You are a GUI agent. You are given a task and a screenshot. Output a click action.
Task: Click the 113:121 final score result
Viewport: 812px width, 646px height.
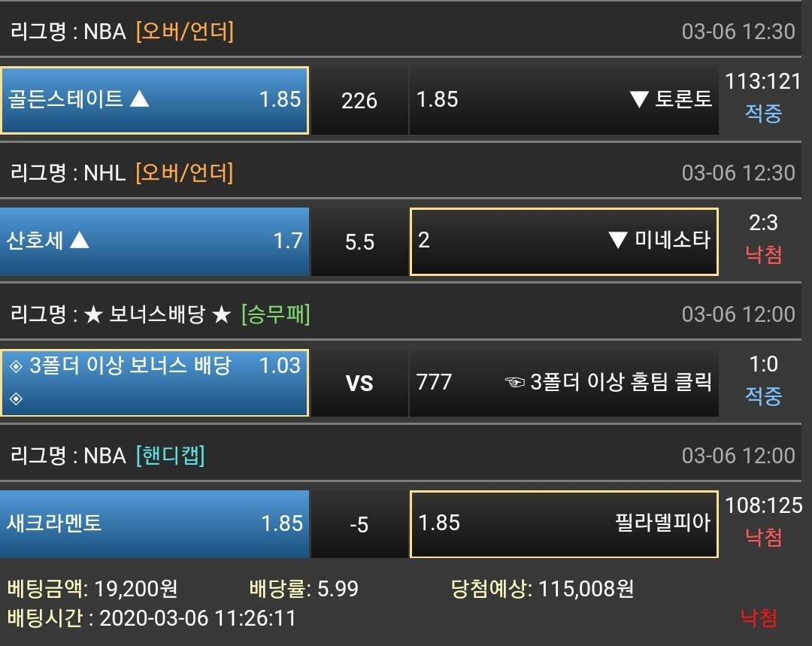pos(763,82)
